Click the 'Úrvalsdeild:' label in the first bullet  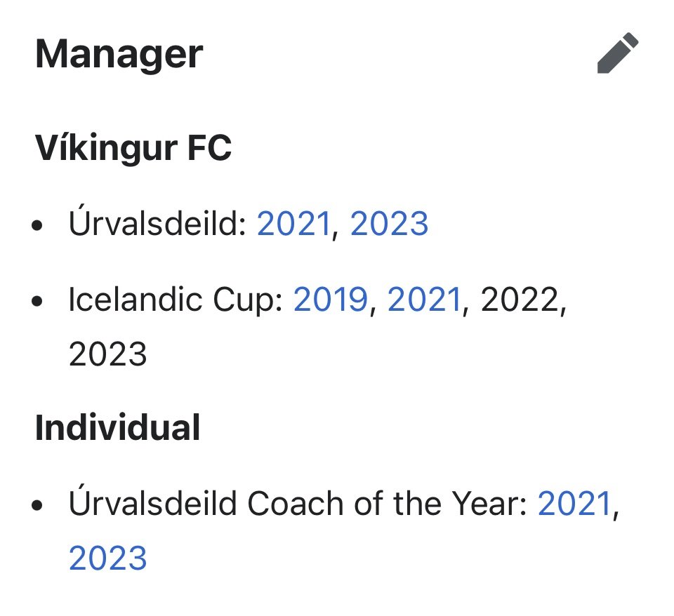tap(157, 222)
